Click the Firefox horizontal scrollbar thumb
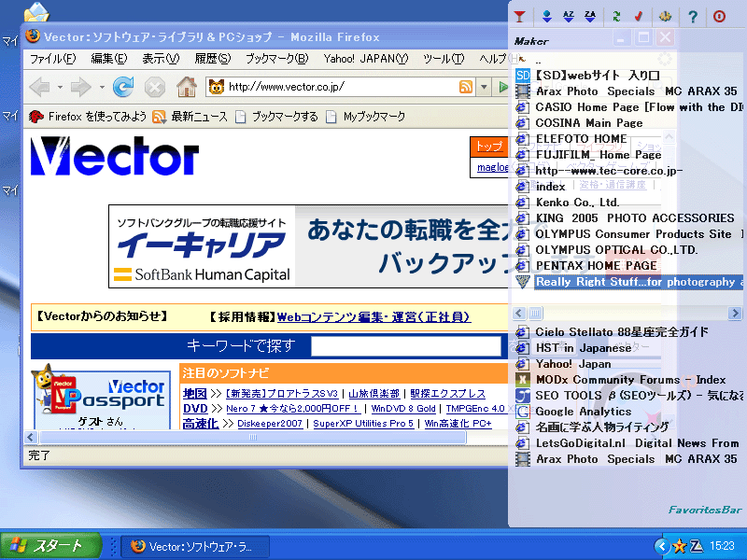Image resolution: width=747 pixels, height=560 pixels. click(253, 437)
